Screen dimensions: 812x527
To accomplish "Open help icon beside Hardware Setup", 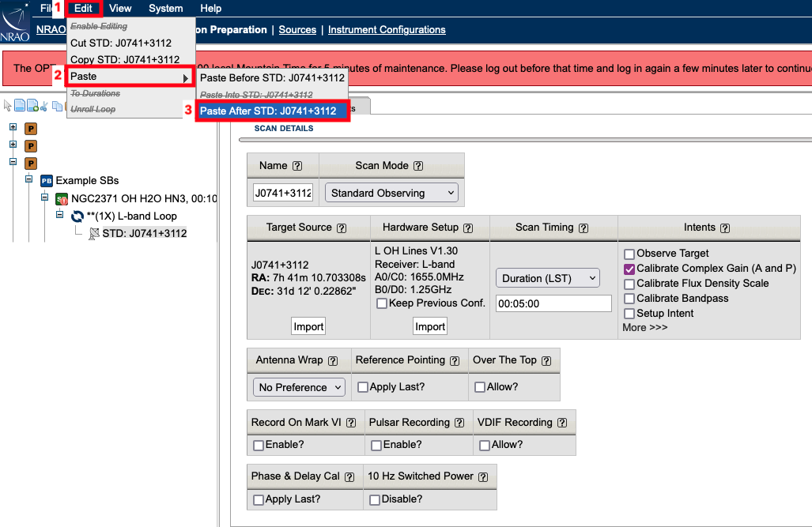I will (x=468, y=228).
